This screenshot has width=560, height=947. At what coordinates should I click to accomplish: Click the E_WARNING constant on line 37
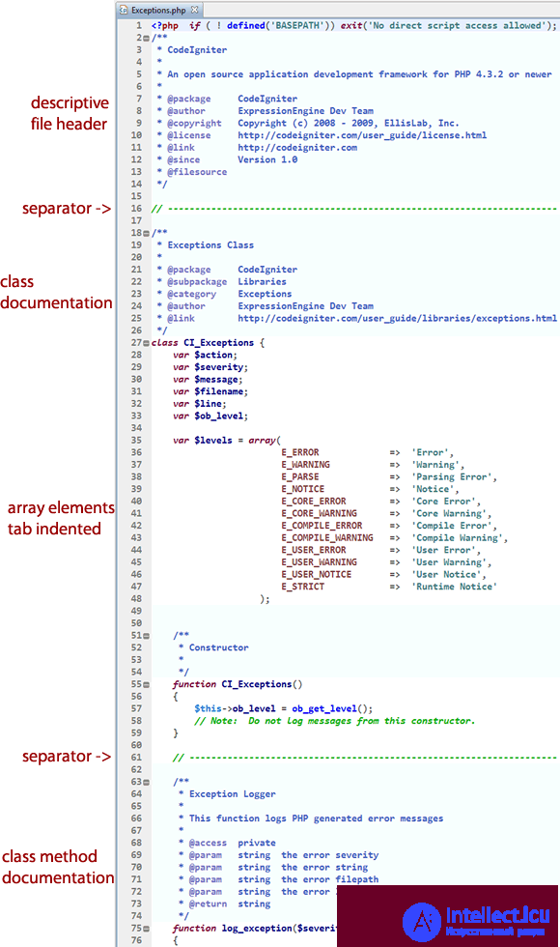tap(305, 465)
